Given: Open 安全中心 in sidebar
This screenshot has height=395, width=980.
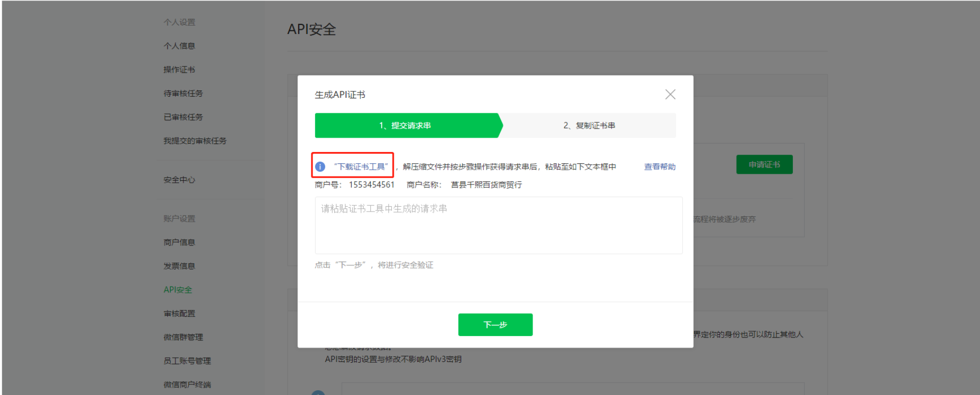Looking at the screenshot, I should (x=179, y=180).
